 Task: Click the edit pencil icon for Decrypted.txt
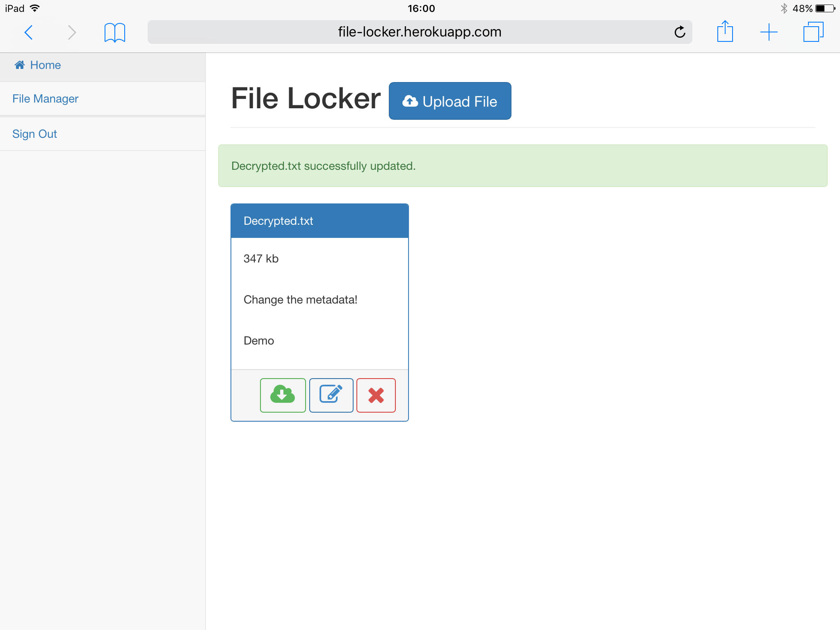point(331,395)
